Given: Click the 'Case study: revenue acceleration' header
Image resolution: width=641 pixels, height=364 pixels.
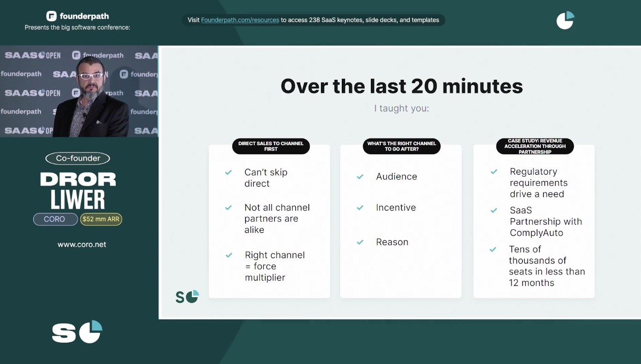Looking at the screenshot, I should [x=535, y=146].
